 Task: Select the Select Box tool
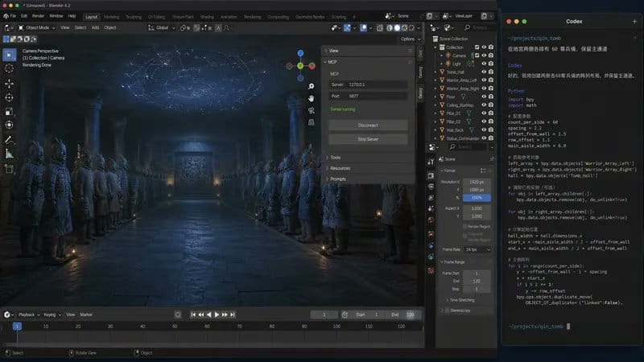coord(9,55)
